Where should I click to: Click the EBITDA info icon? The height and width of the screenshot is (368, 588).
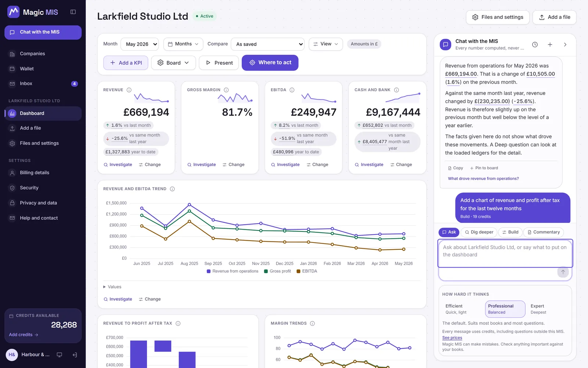point(292,90)
